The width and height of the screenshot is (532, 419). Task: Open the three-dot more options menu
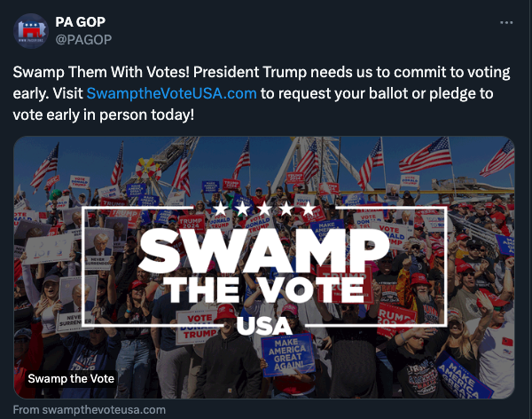[506, 22]
